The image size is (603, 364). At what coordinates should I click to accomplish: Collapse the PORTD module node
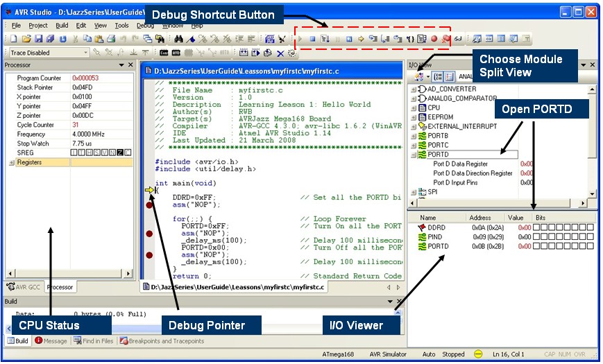(414, 155)
